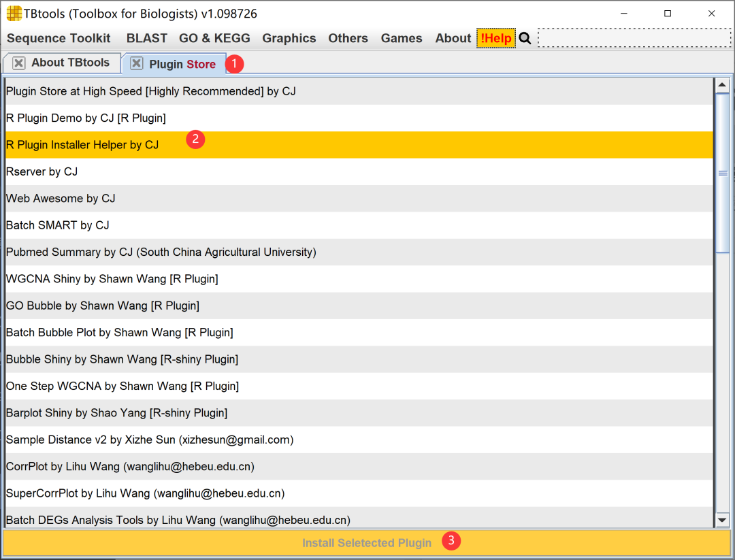Select GO Bubble by Shawn Wang

[359, 306]
